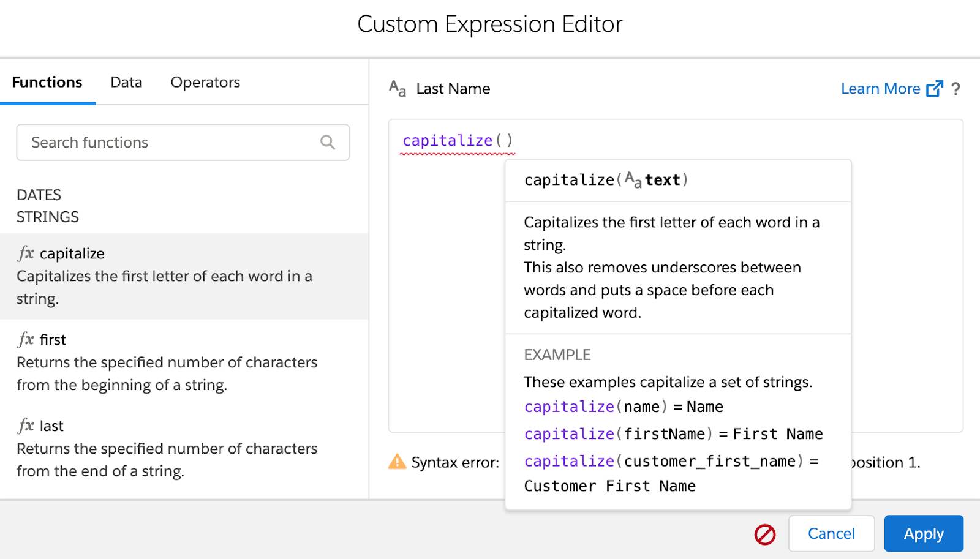The width and height of the screenshot is (980, 559).
Task: Click the syntax error warning triangle icon
Action: [398, 461]
